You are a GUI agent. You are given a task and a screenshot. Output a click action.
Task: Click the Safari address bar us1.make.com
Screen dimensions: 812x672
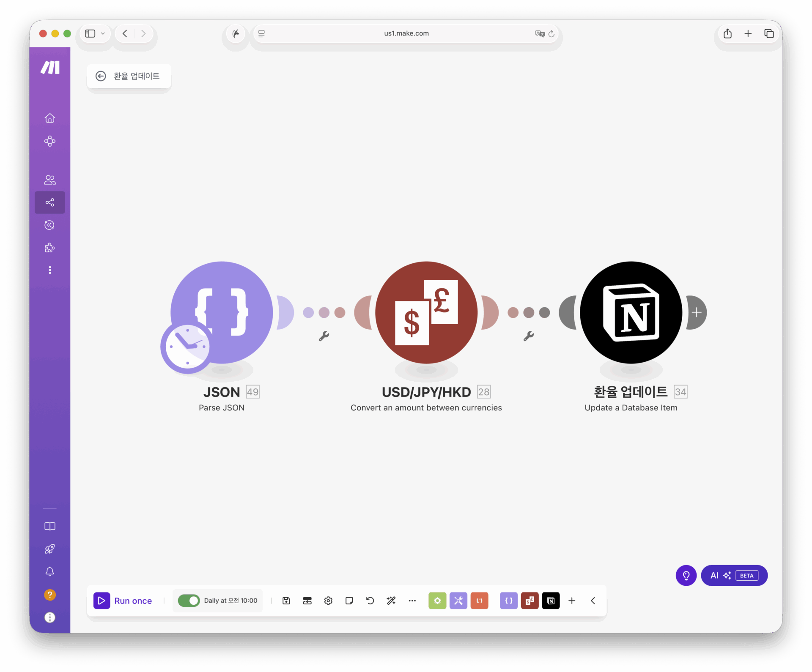click(406, 33)
